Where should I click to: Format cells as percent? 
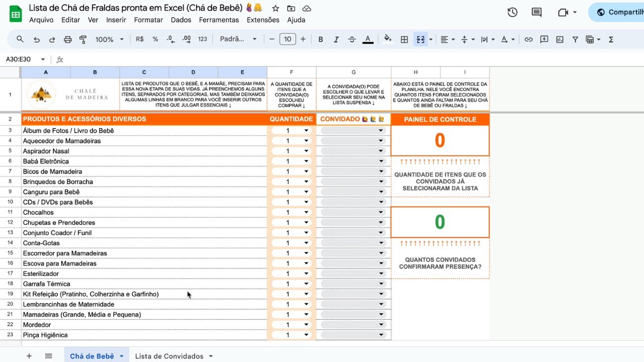click(155, 39)
